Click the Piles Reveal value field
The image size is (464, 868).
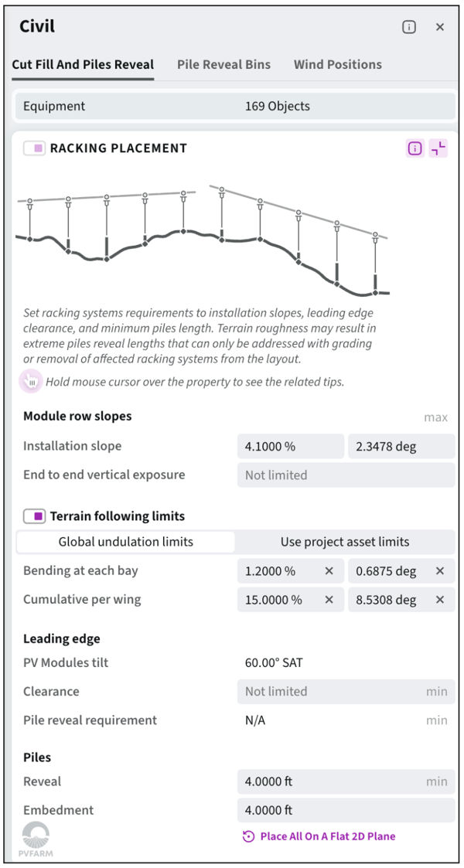point(333,781)
